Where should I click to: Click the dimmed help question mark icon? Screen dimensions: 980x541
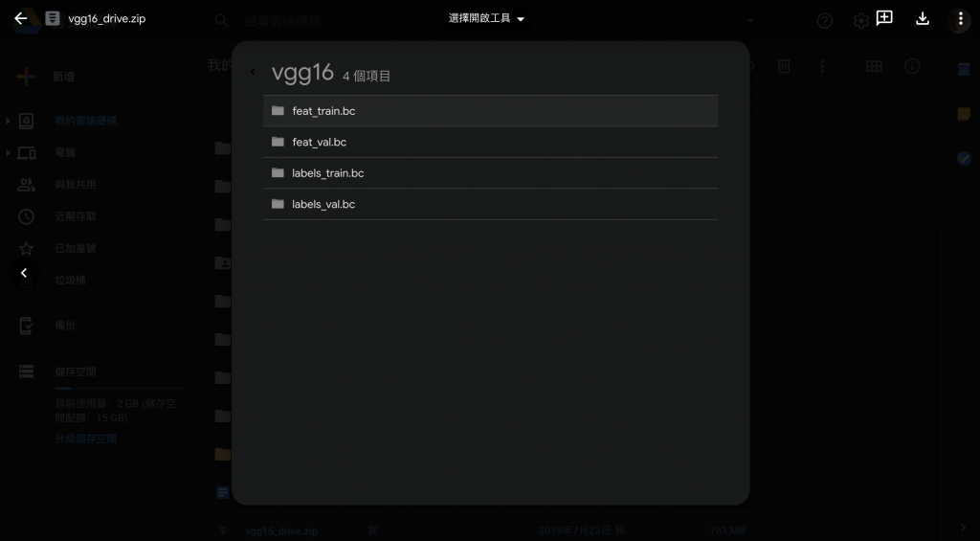825,21
